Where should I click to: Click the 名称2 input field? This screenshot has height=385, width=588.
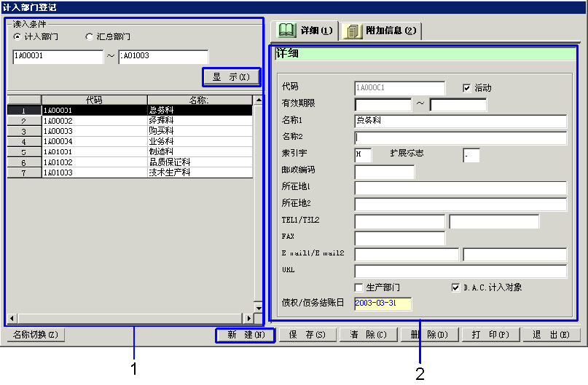(460, 138)
